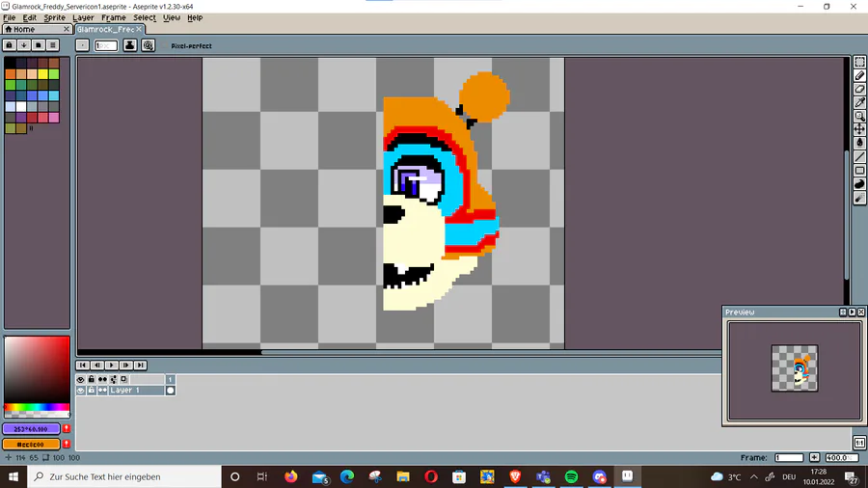Click the brush size field
868x488 pixels.
click(x=106, y=45)
